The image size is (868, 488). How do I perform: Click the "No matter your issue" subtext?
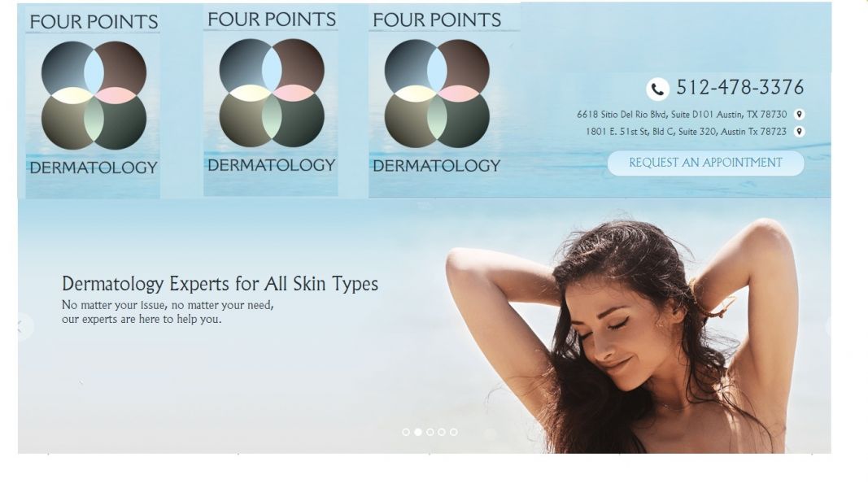[x=168, y=312]
